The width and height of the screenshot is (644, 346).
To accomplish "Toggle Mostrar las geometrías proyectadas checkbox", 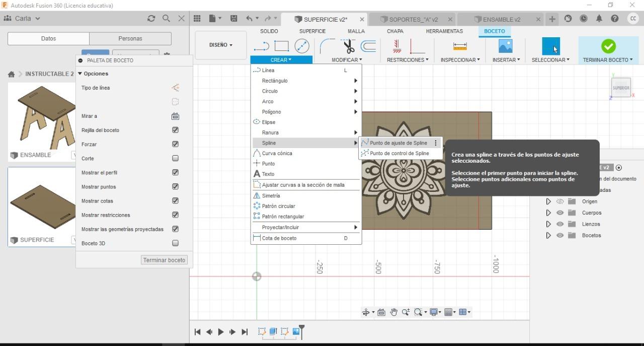I will click(x=175, y=229).
